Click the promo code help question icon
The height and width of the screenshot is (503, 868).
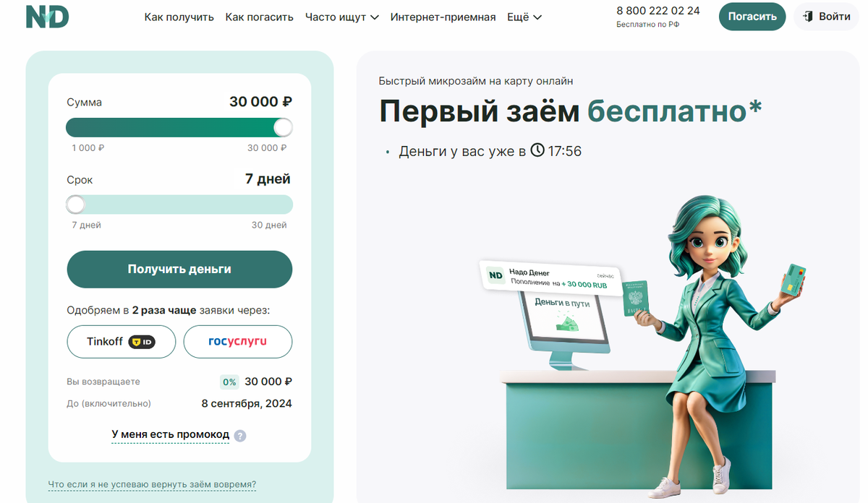coord(240,436)
